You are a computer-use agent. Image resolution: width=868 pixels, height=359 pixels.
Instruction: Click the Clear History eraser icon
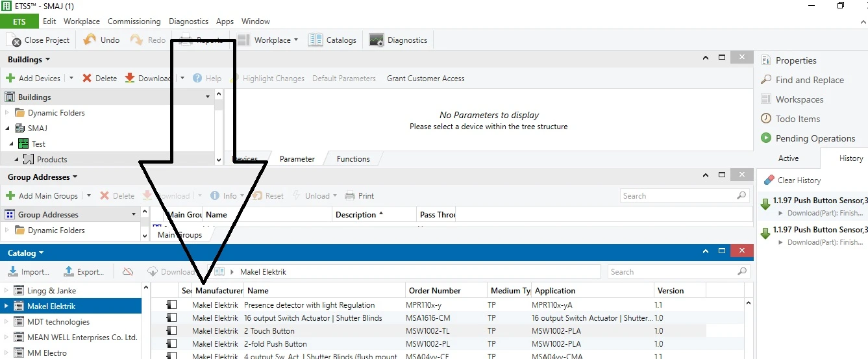pyautogui.click(x=769, y=180)
